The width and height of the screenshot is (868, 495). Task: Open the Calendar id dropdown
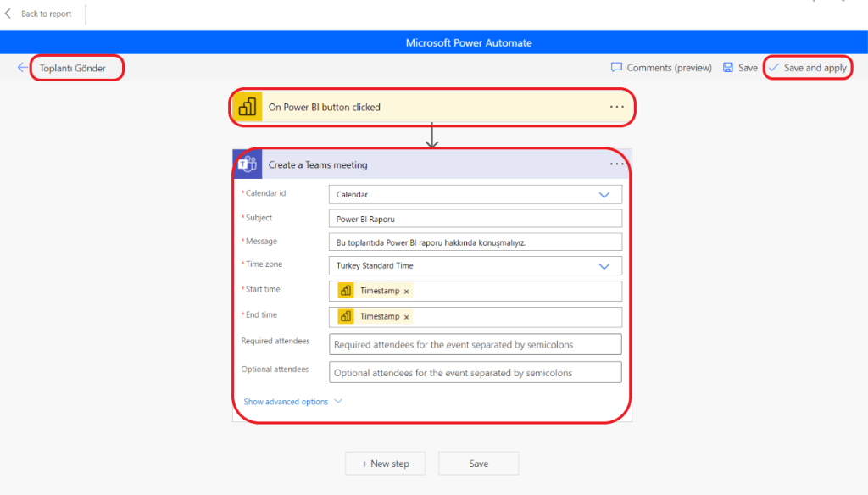click(x=604, y=195)
